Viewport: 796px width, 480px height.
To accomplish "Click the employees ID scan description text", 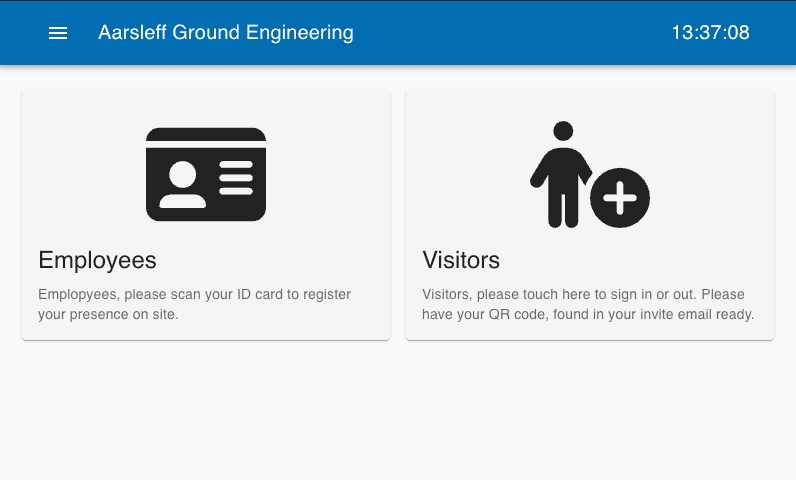I will [x=194, y=304].
